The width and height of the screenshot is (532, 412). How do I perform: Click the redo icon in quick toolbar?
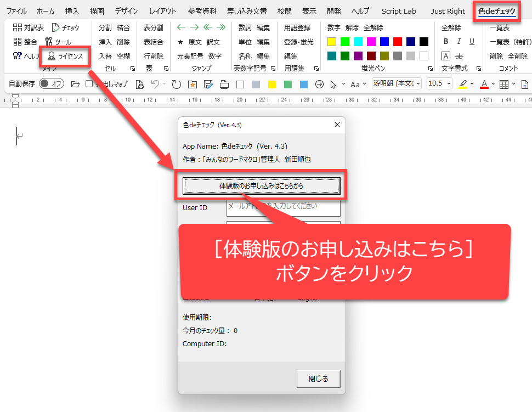pos(176,84)
